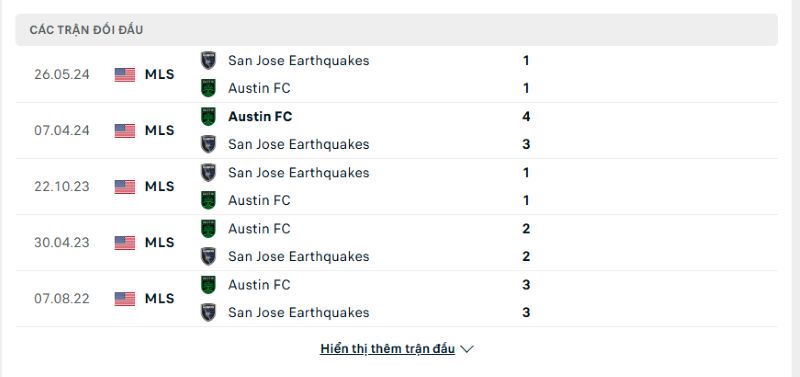Click the USA flag icon beside 26.05.24
The width and height of the screenshot is (800, 377).
[125, 74]
